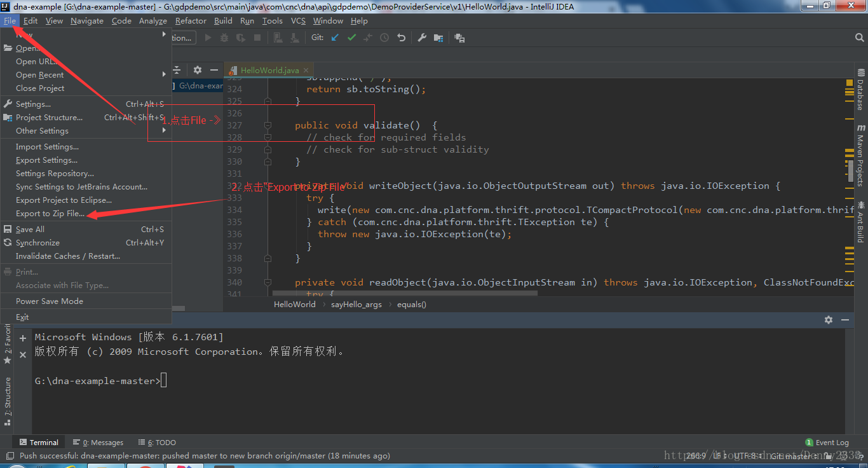Open Project Structure toolbar folder icon

(x=438, y=38)
